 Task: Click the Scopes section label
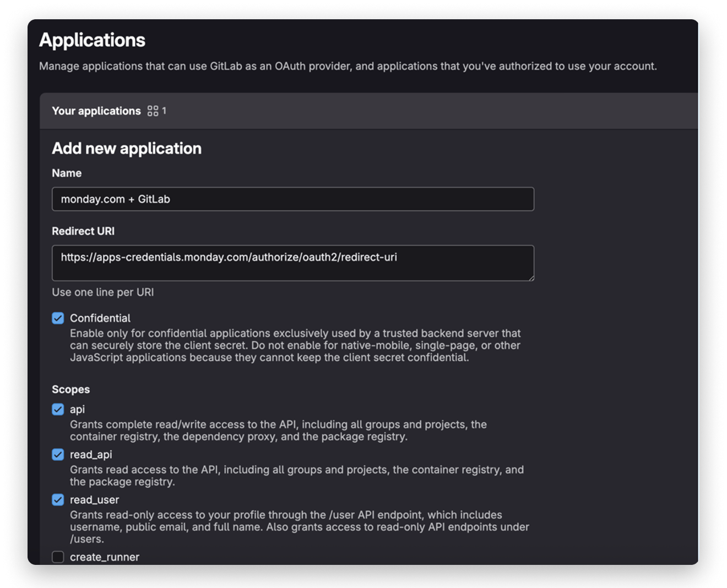70,389
